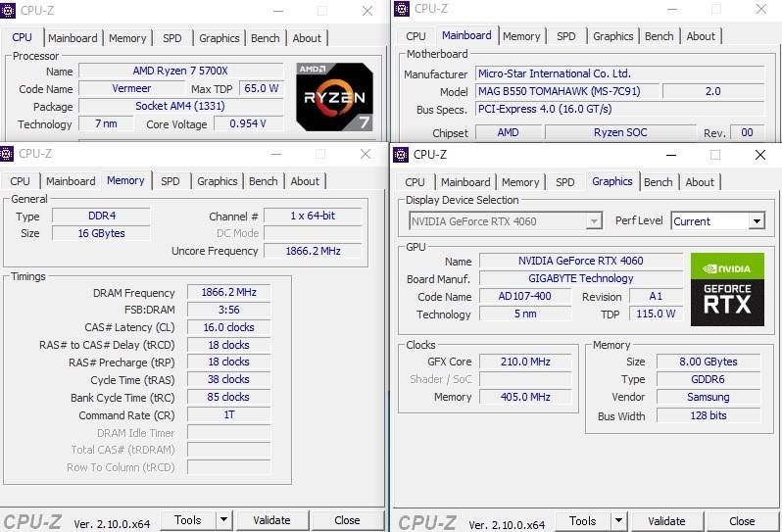
Task: Switch to the Bench tab in the Processor window
Action: tap(266, 38)
